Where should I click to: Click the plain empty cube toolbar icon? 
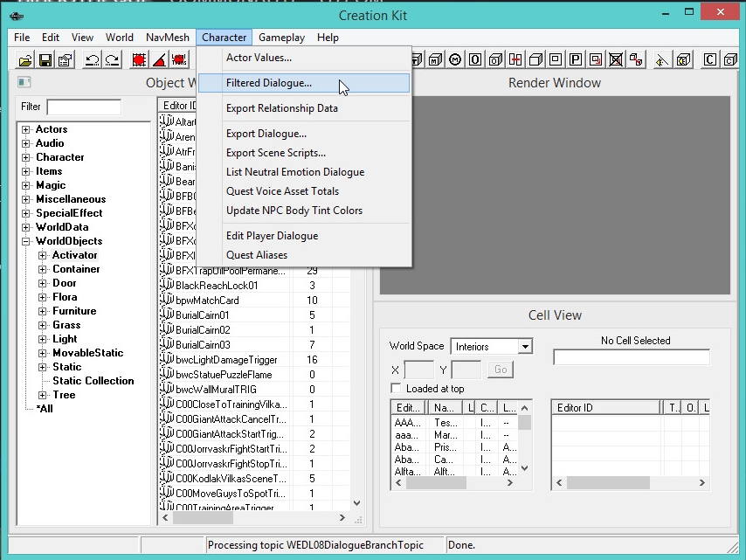tap(535, 60)
